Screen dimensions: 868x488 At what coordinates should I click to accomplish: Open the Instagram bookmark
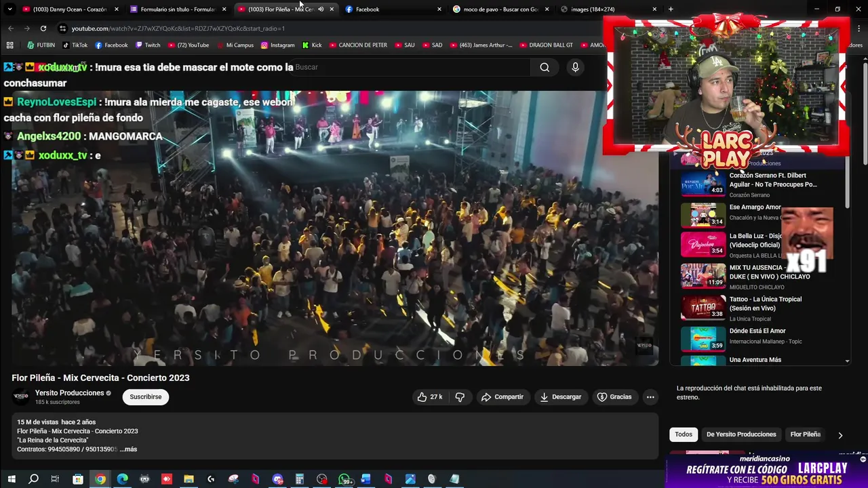pyautogui.click(x=277, y=45)
